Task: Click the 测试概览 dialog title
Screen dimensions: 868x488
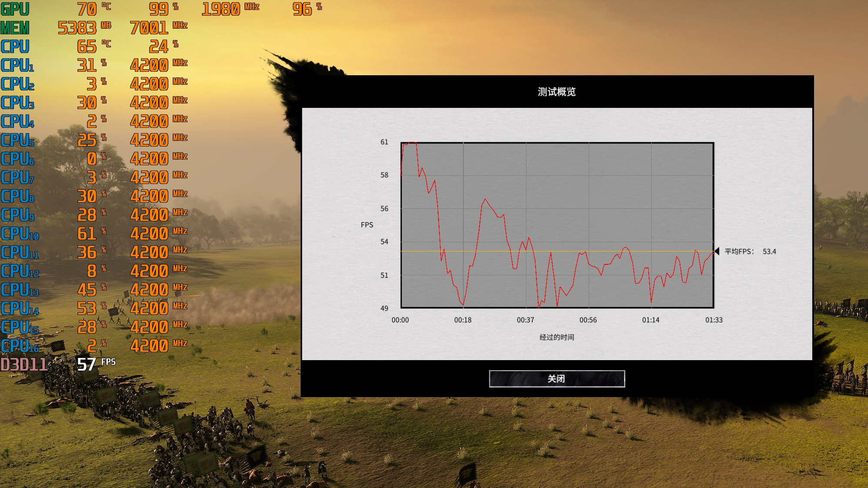Action: click(x=556, y=92)
